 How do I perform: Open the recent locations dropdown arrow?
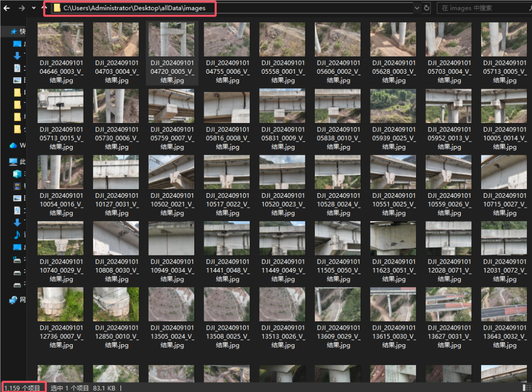34,8
